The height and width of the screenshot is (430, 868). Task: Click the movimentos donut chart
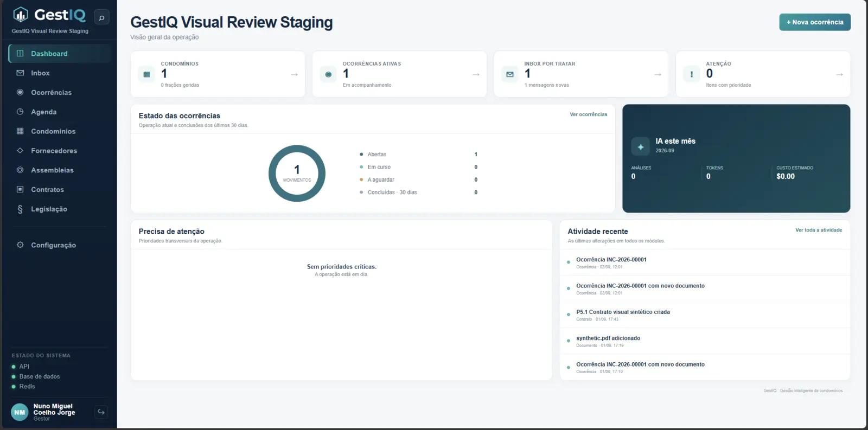[x=297, y=174]
